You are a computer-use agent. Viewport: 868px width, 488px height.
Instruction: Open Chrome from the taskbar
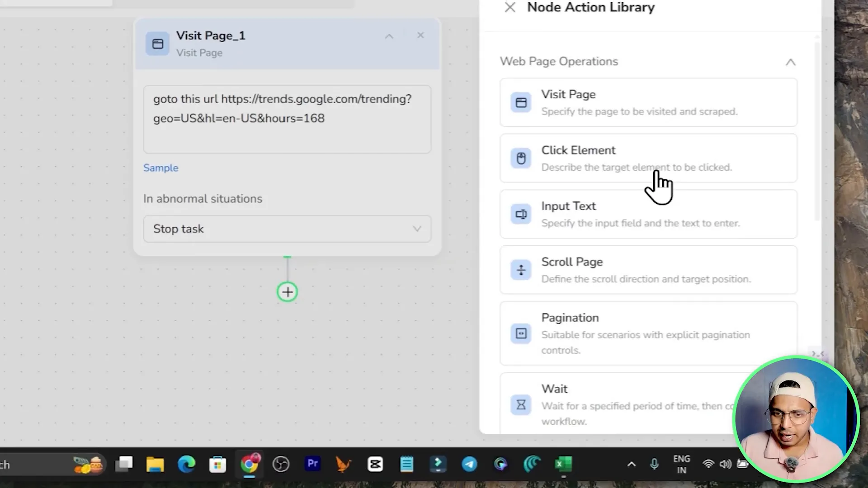click(250, 464)
